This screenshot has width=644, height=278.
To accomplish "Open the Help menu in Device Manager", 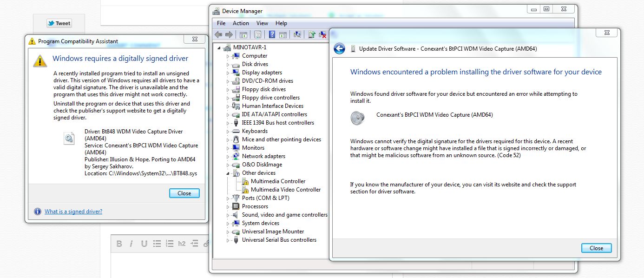I will click(281, 23).
